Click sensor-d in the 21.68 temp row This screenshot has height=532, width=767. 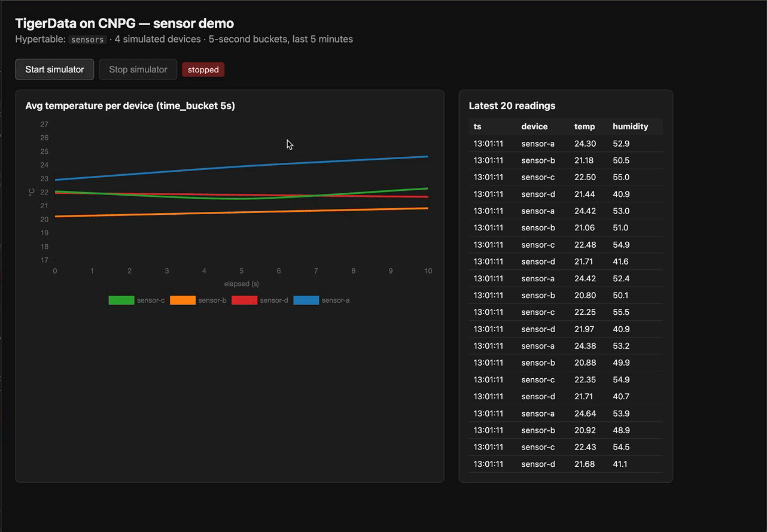(x=538, y=464)
